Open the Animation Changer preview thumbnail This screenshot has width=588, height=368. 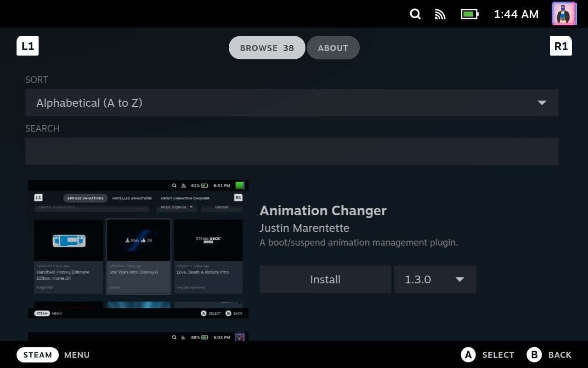(138, 249)
